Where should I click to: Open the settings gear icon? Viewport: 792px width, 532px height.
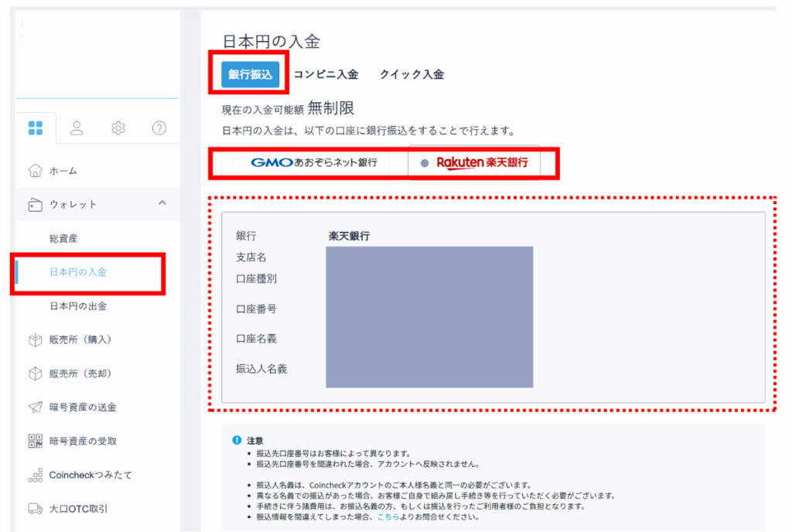click(x=118, y=128)
